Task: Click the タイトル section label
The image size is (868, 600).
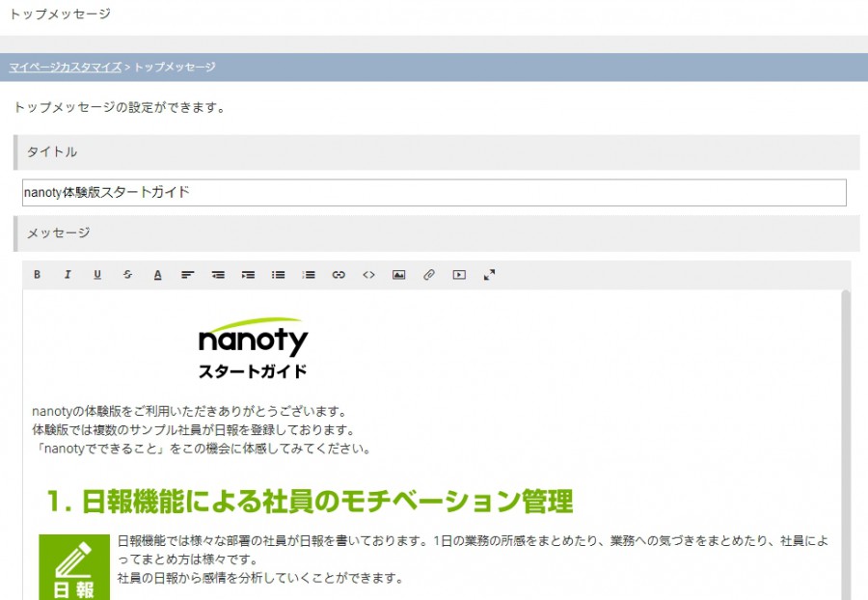Action: coord(52,152)
